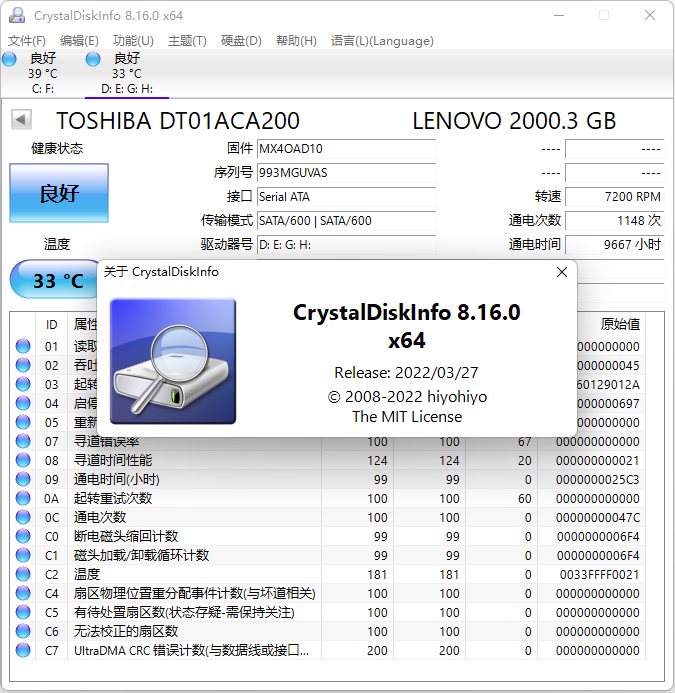675x693 pixels.
Task: Click status orb for attribute ID C2
Action: point(23,574)
